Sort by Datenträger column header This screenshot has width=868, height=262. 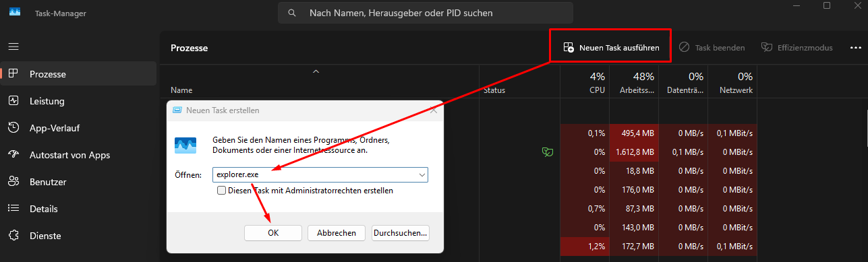[x=683, y=83]
